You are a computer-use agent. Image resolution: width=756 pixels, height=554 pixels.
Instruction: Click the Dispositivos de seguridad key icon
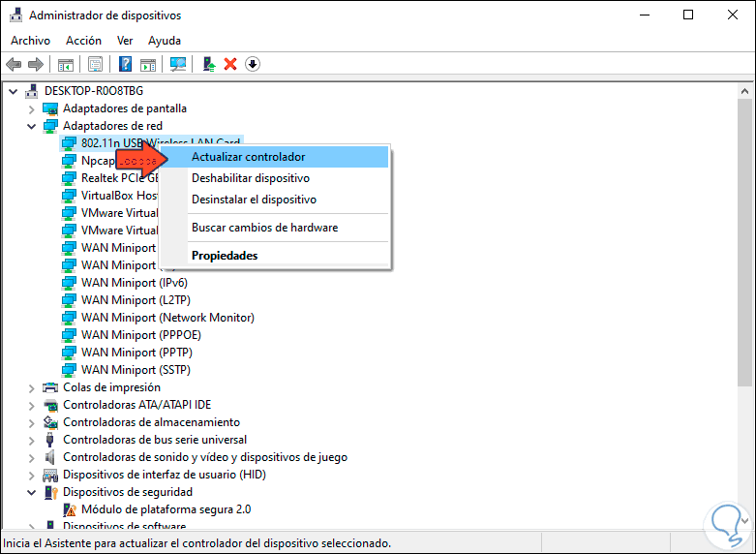(50, 492)
